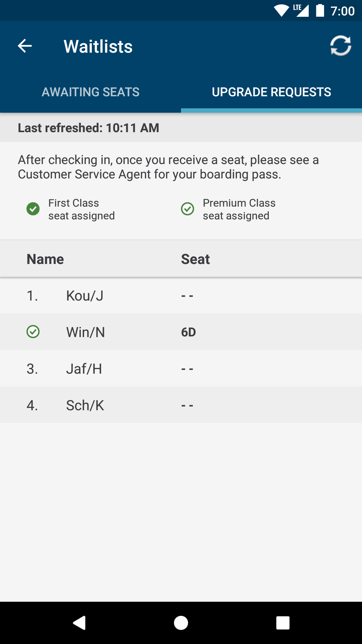Tap the green checkmark beside Win/N
The width and height of the screenshot is (362, 644).
[33, 332]
